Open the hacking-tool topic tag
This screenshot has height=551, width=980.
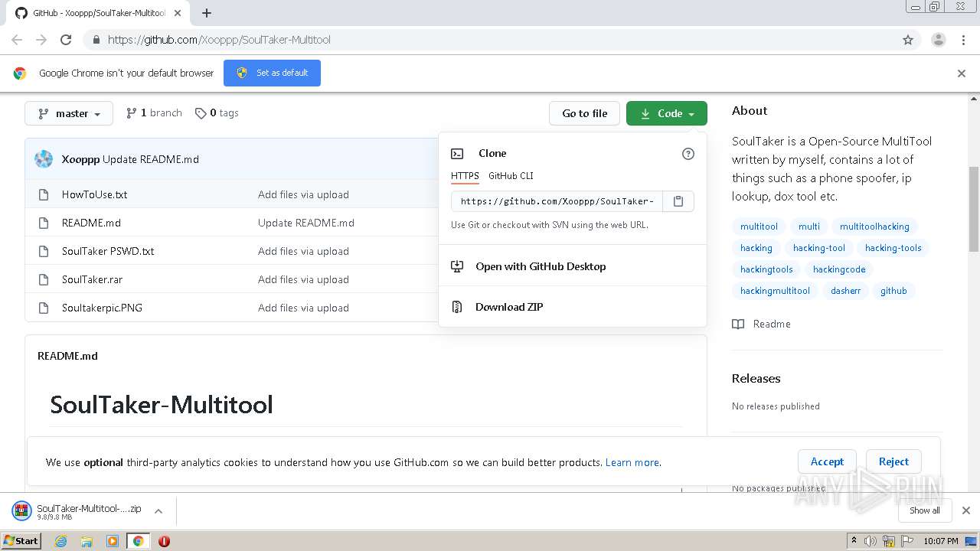[x=819, y=248]
